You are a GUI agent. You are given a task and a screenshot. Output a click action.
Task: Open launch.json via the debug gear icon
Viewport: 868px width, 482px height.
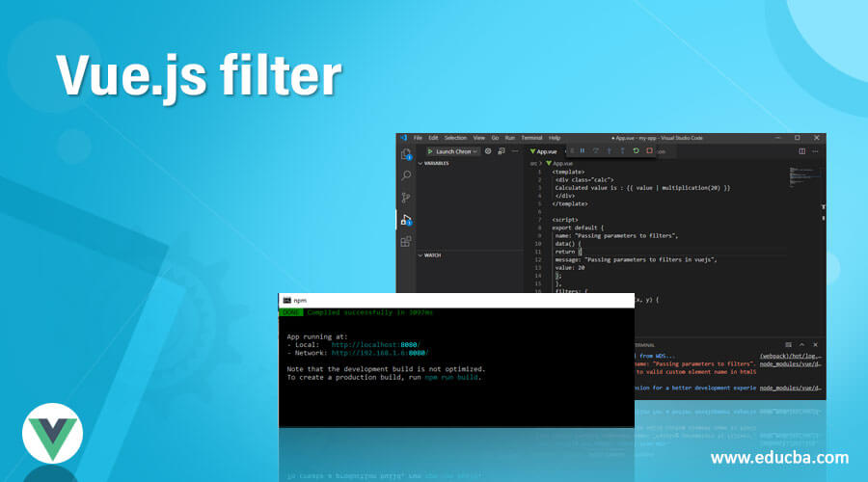click(488, 151)
